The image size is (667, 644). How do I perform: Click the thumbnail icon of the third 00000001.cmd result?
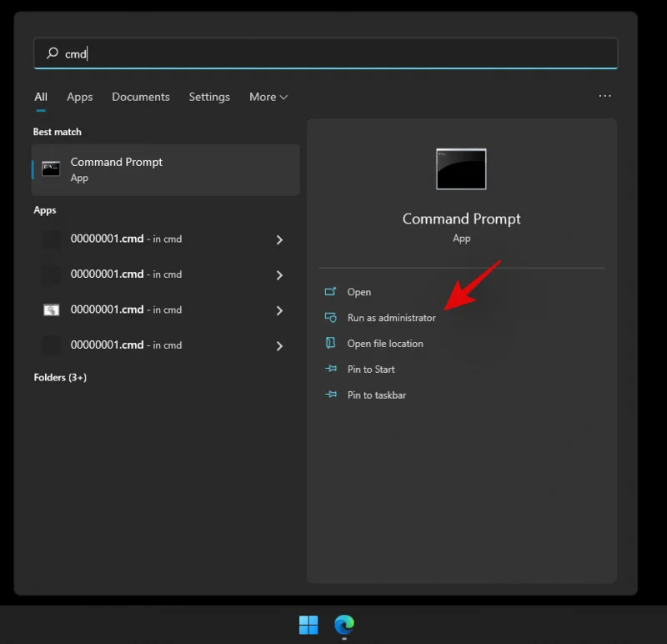pos(51,309)
